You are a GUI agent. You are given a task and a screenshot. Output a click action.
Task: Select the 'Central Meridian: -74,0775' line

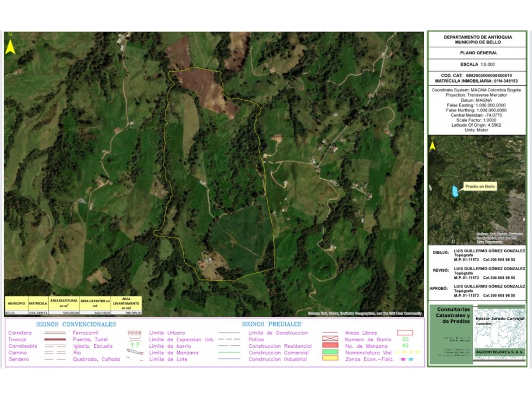tap(476, 115)
